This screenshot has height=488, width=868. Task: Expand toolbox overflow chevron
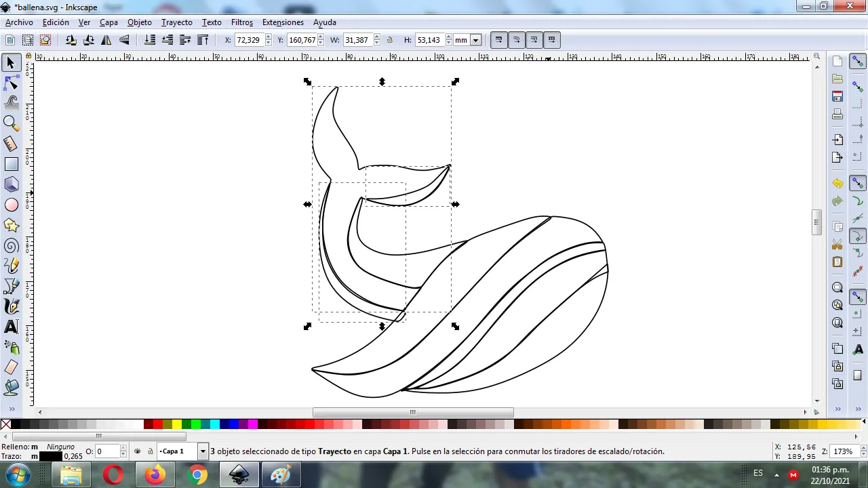[11, 409]
